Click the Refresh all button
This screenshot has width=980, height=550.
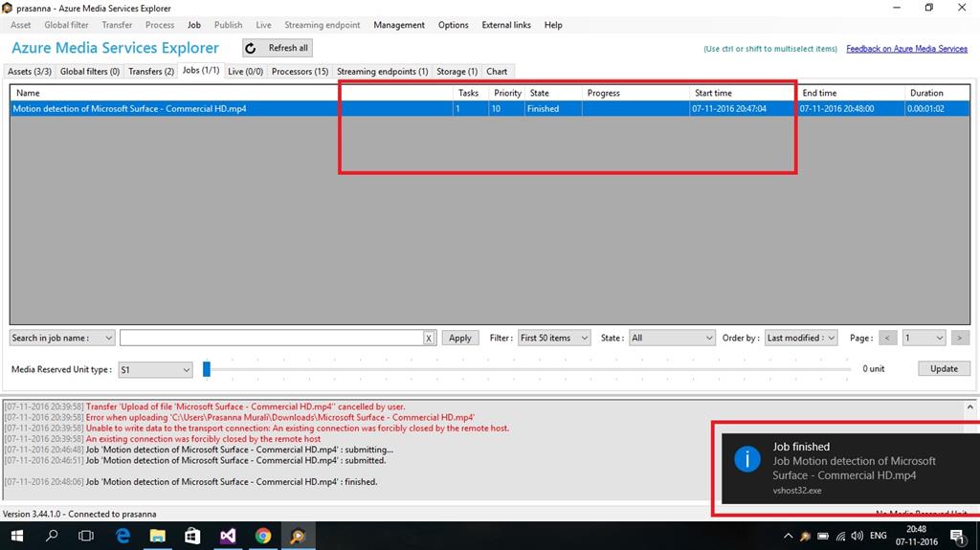click(278, 48)
